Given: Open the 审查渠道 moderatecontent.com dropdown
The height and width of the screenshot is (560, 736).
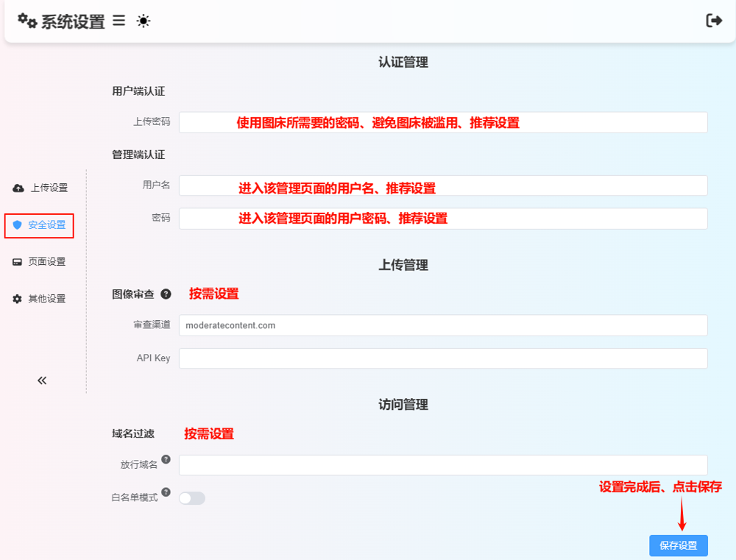Looking at the screenshot, I should click(x=442, y=325).
